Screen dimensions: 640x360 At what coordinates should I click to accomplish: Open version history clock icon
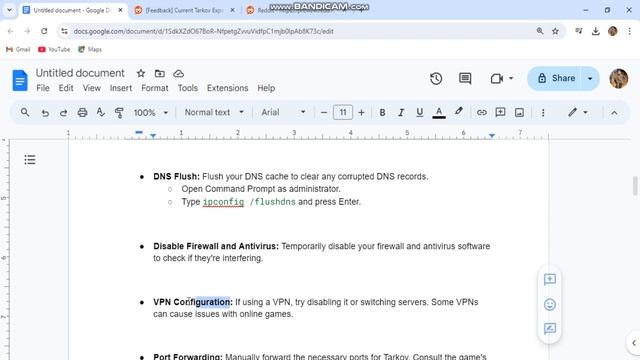click(x=436, y=78)
